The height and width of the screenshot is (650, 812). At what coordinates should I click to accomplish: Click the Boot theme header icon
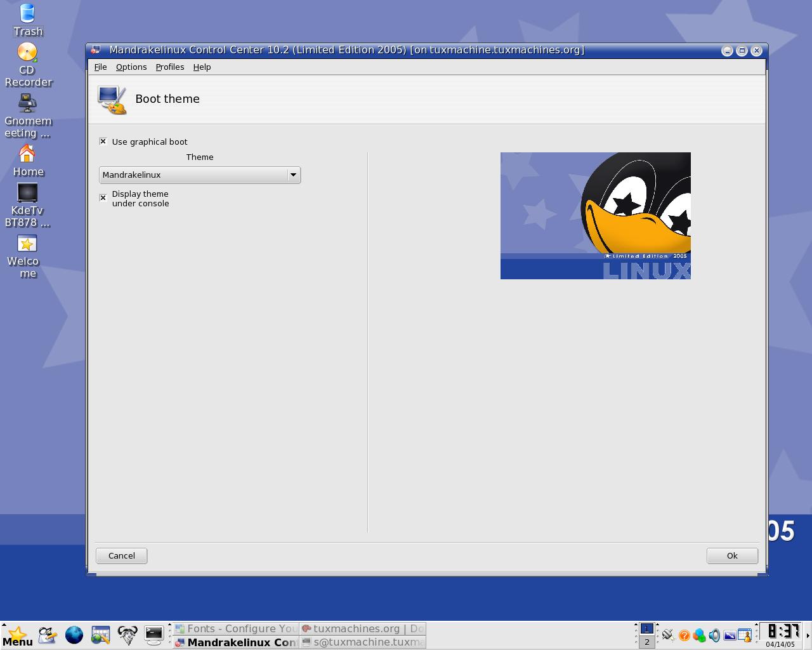(112, 100)
